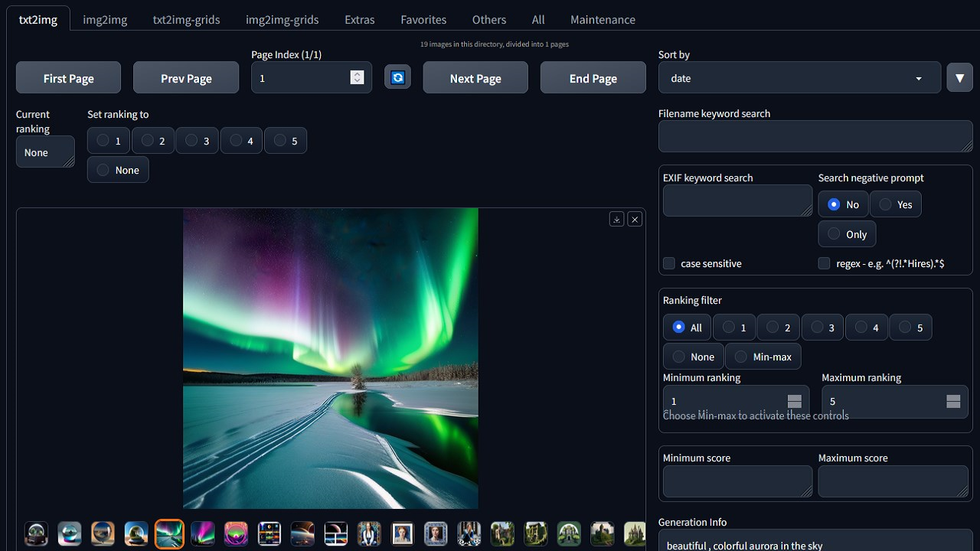Viewport: 980px width, 551px height.
Task: Click the sort direction ▼ button
Action: click(959, 77)
